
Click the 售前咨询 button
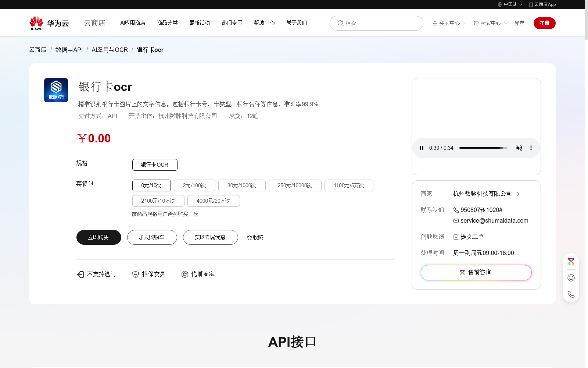(476, 273)
